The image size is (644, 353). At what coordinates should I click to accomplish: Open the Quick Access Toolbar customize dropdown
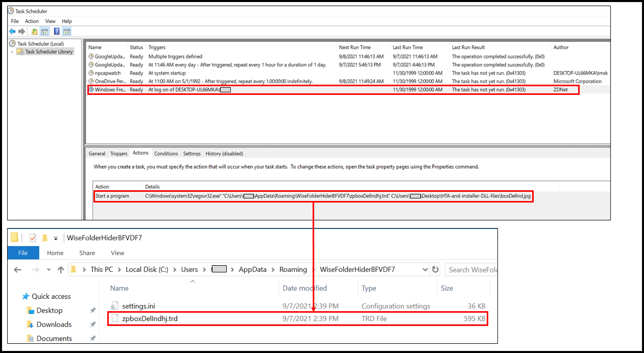tap(56, 238)
